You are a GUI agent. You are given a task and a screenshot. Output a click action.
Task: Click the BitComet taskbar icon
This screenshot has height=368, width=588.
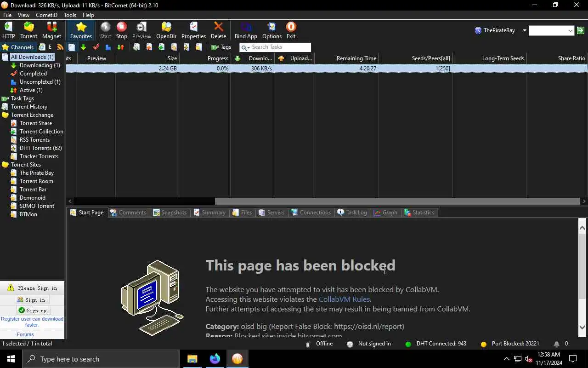click(237, 359)
